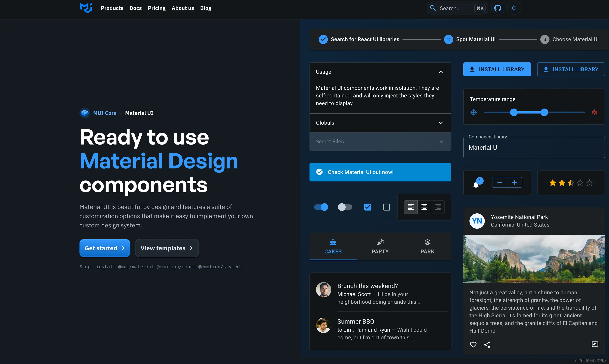Click the filled INSTALL LIBRARY button
The width and height of the screenshot is (609, 364).
(x=497, y=69)
